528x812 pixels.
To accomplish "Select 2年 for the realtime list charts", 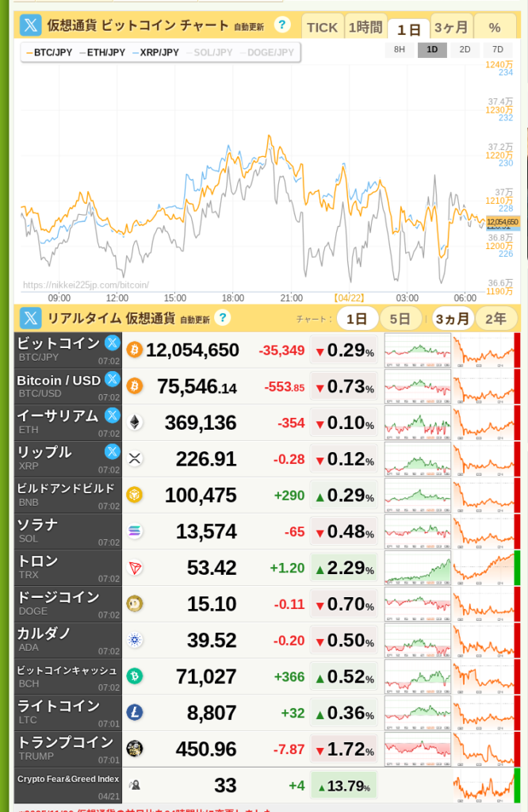I will tap(495, 319).
